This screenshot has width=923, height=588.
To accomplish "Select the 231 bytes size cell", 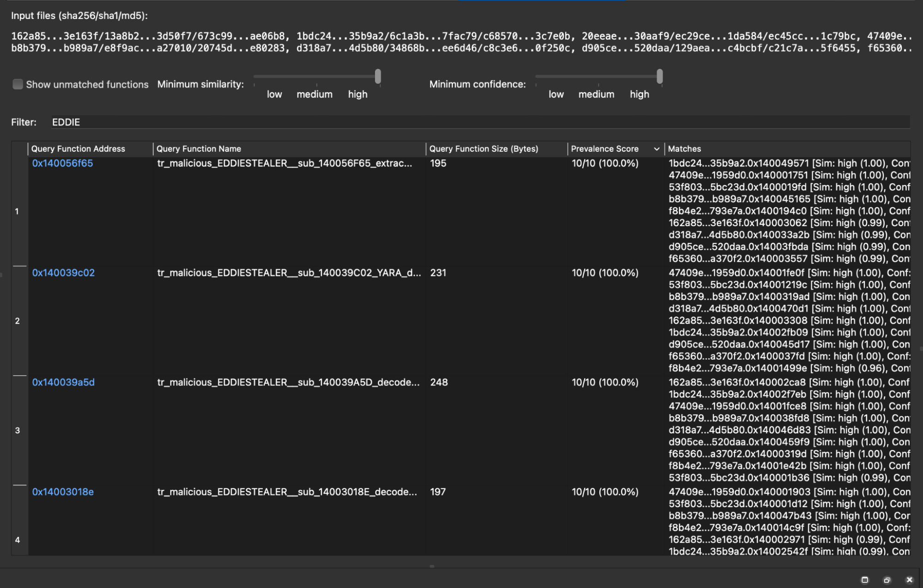I will (x=438, y=273).
